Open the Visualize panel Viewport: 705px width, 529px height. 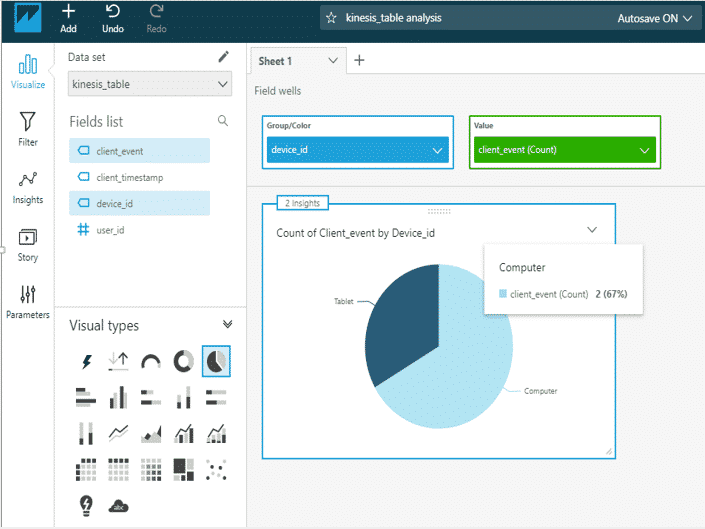[28, 71]
